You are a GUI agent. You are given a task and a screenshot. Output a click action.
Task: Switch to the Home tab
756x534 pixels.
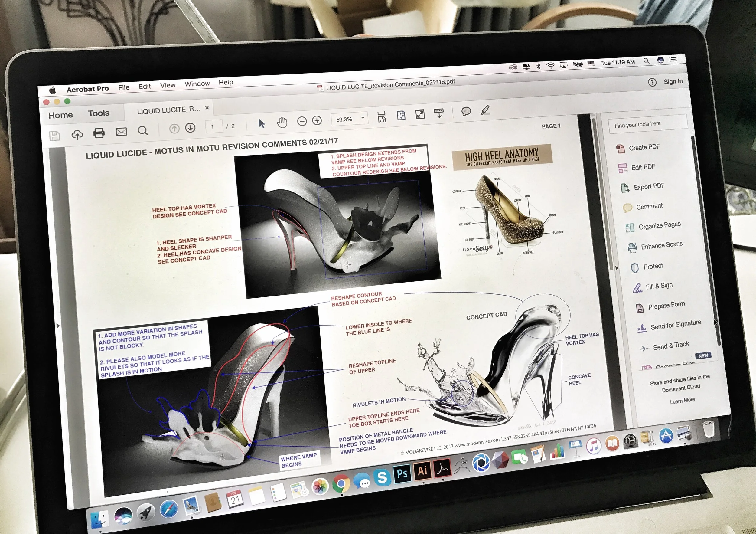click(x=60, y=115)
